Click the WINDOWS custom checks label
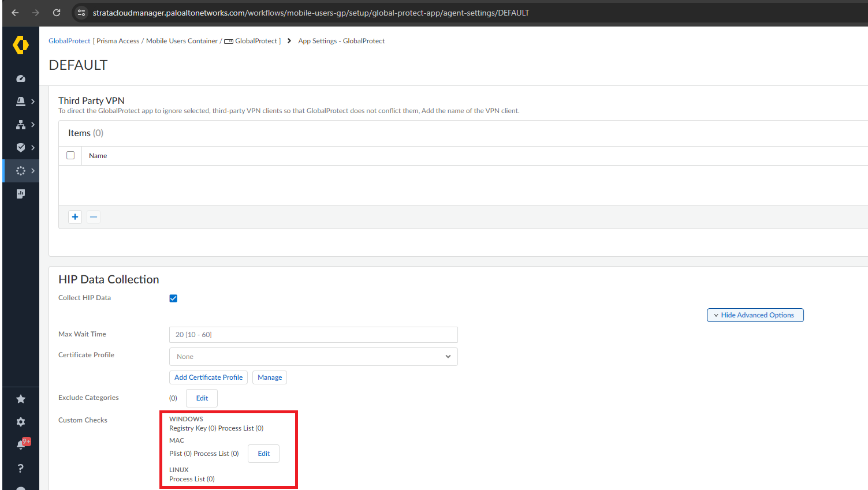The height and width of the screenshot is (490, 868). click(186, 419)
